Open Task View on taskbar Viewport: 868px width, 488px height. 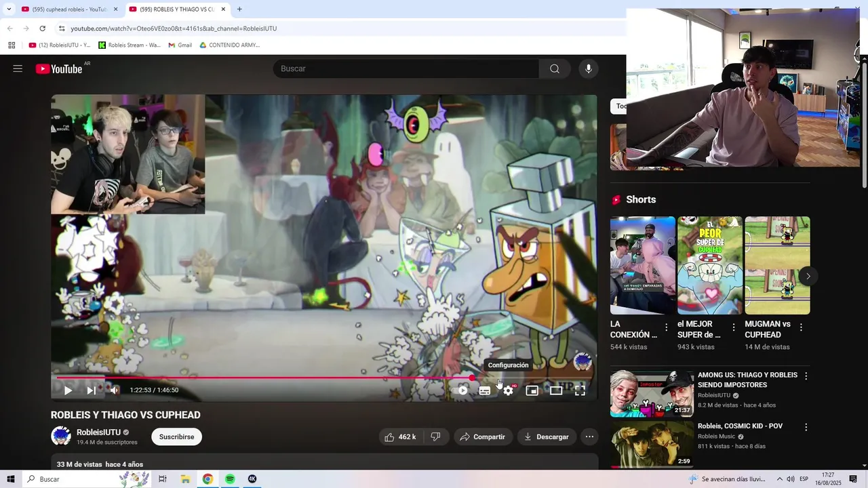163,479
